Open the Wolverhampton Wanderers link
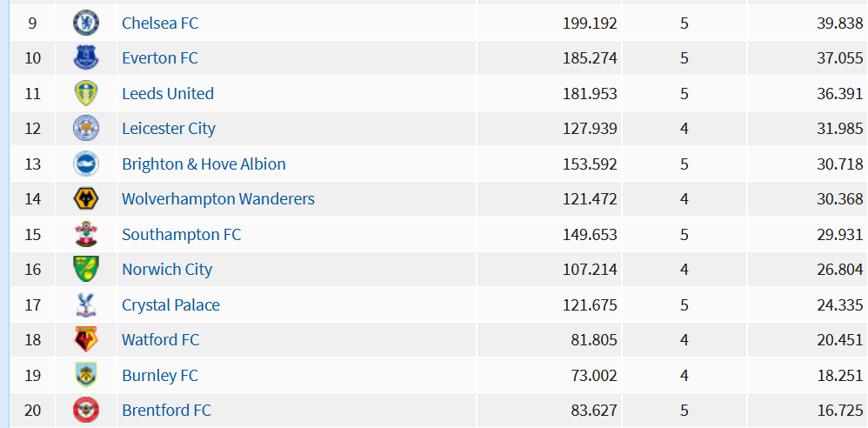The image size is (868, 428). pyautogui.click(x=218, y=198)
